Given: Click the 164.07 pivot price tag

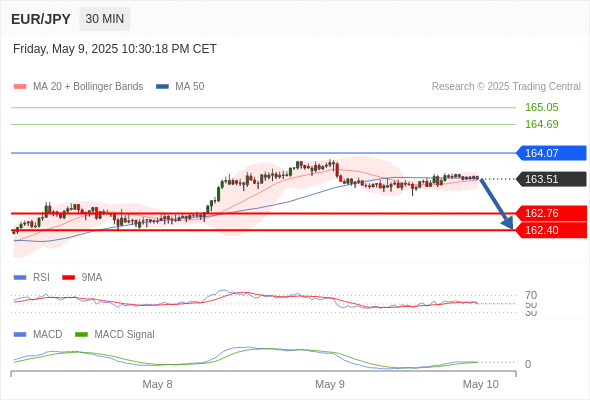Looking at the screenshot, I should click(551, 153).
